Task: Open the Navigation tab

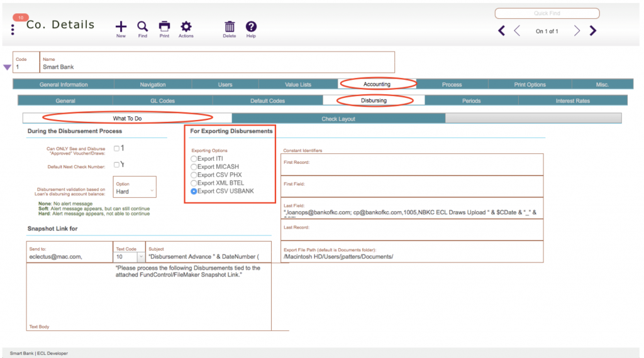Action: point(153,85)
